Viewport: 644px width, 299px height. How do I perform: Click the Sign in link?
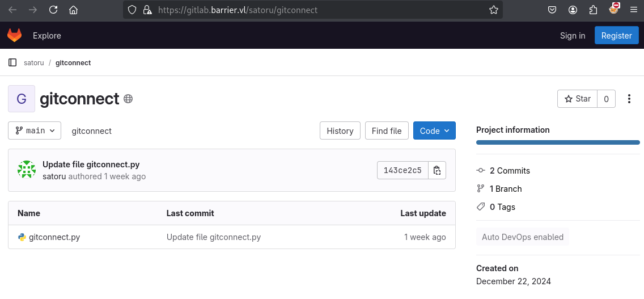(x=573, y=35)
